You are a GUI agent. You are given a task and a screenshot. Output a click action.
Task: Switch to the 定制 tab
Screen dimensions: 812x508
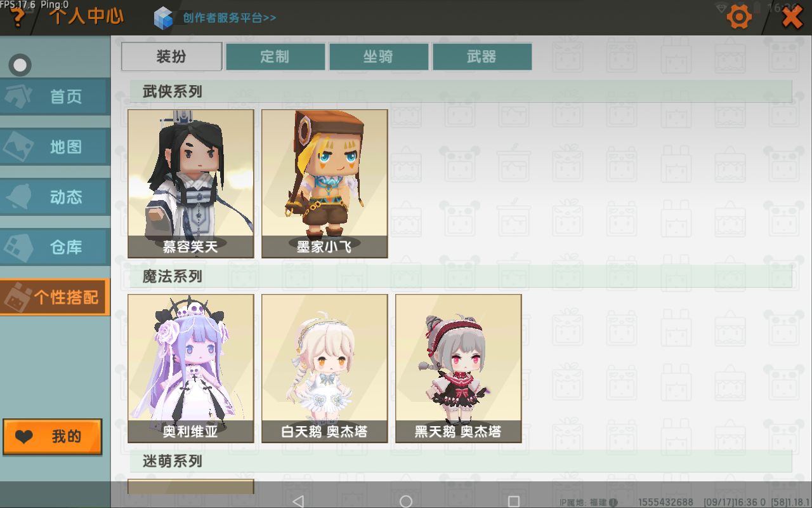[275, 57]
